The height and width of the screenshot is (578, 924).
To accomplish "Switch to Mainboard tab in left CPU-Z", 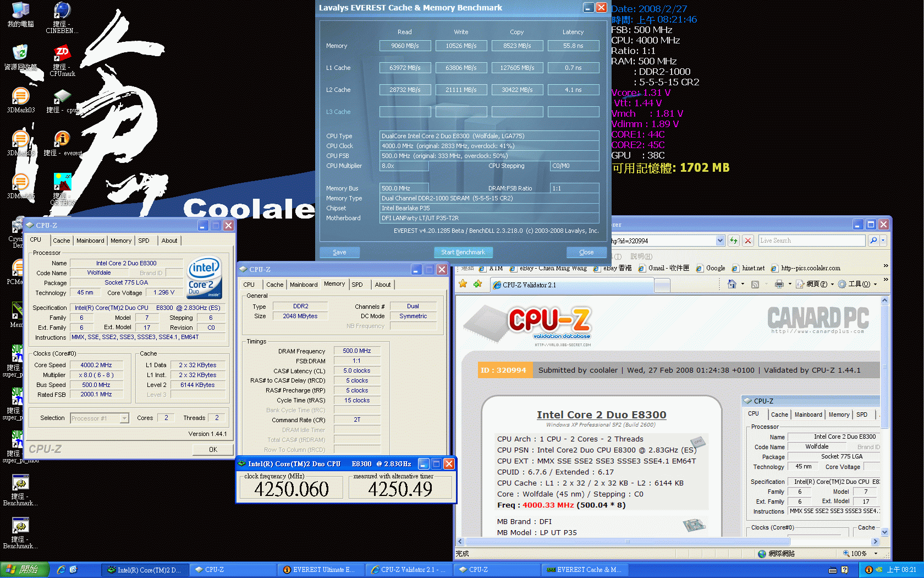I will (90, 241).
